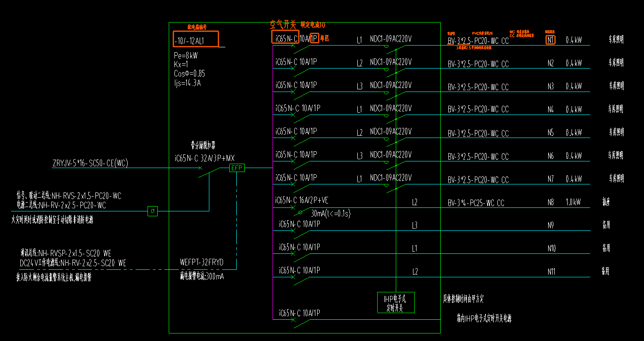644x341 pixels.
Task: Click circuit number N1
Action: (550, 40)
